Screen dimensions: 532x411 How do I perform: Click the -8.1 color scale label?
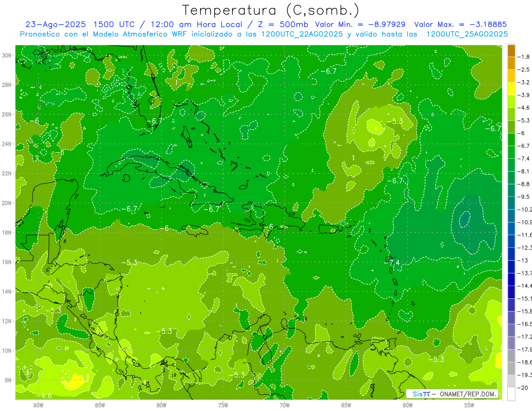pyautogui.click(x=524, y=171)
